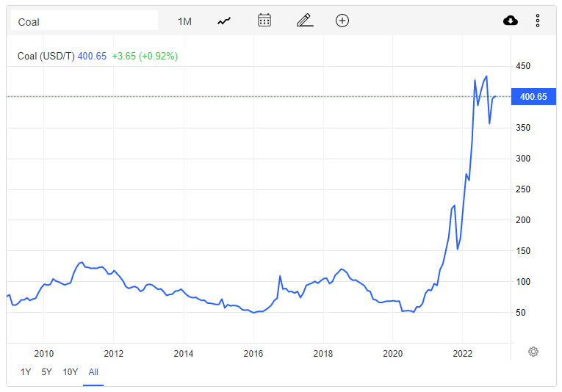
Task: Click the 450 y-axis value
Action: click(x=523, y=66)
